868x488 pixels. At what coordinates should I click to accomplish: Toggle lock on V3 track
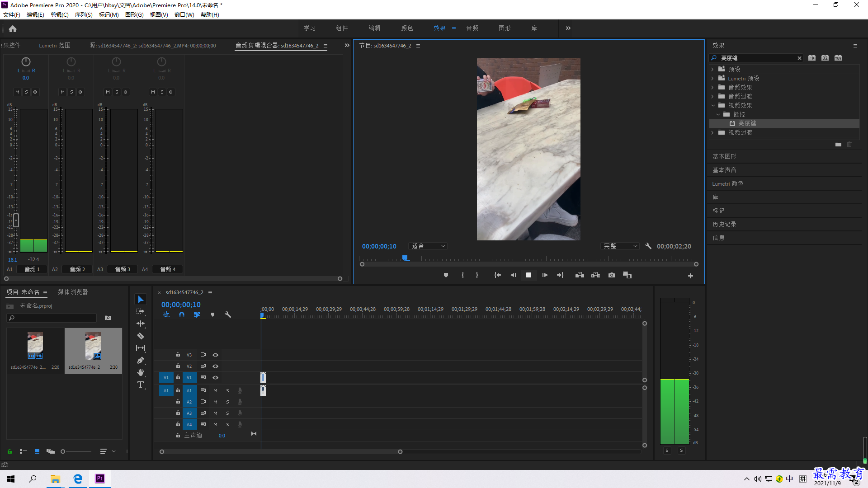coord(178,355)
